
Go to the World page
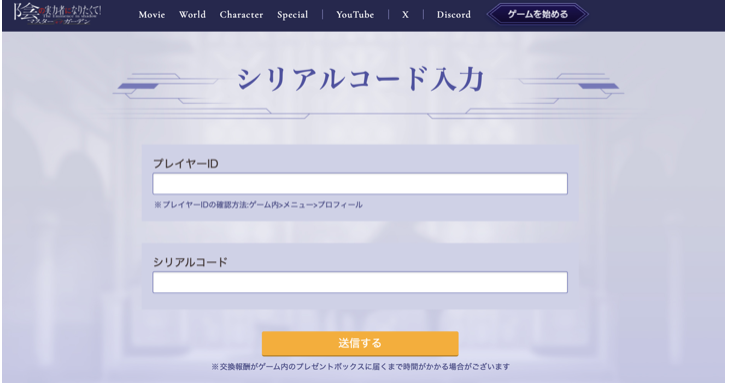(192, 15)
